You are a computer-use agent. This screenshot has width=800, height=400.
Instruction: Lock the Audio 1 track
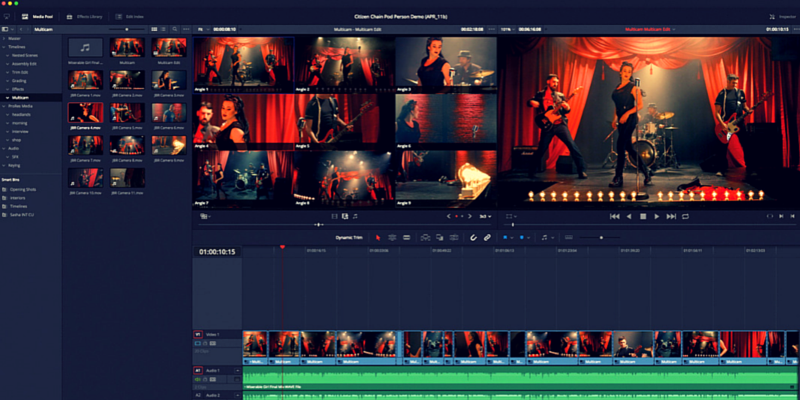pos(205,379)
